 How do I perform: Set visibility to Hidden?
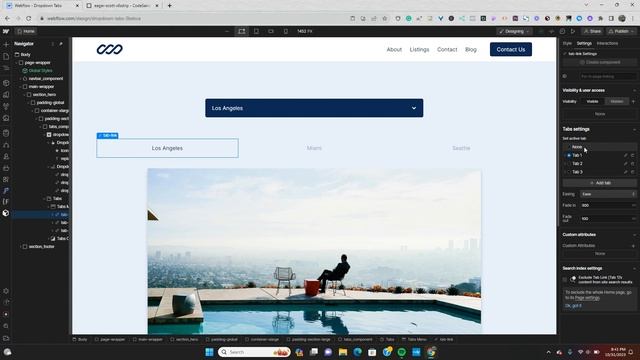tap(617, 101)
